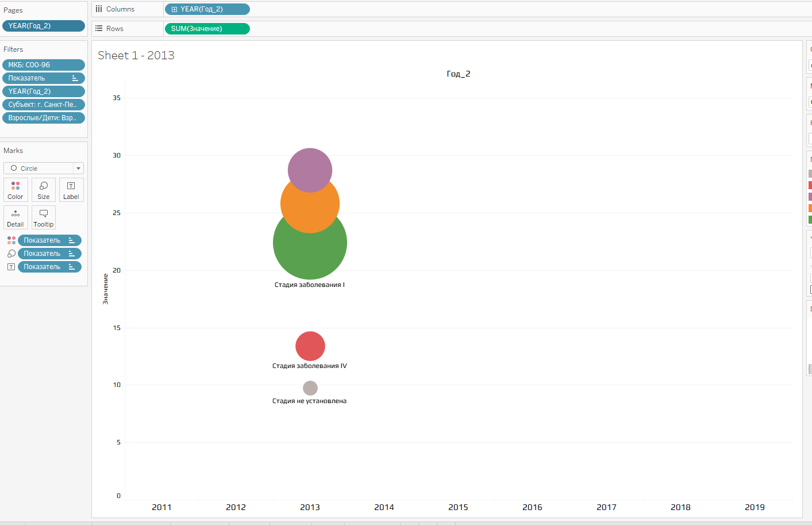This screenshot has width=812, height=525.
Task: Click sort icon on the color Показатель pill
Action: 72,240
